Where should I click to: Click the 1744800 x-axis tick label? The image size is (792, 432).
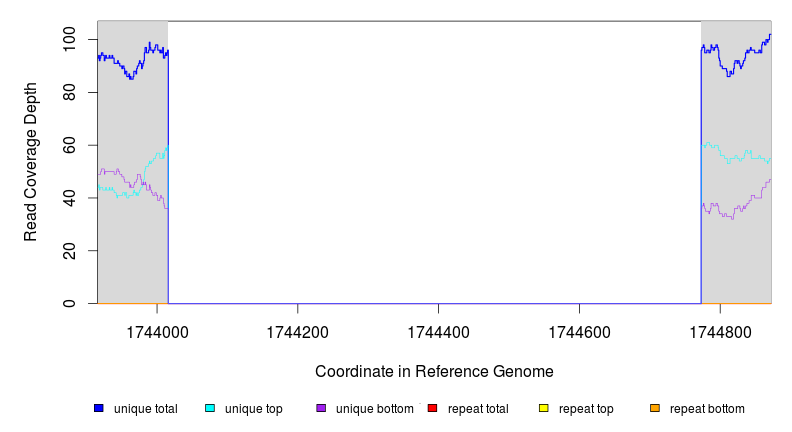pyautogui.click(x=720, y=330)
